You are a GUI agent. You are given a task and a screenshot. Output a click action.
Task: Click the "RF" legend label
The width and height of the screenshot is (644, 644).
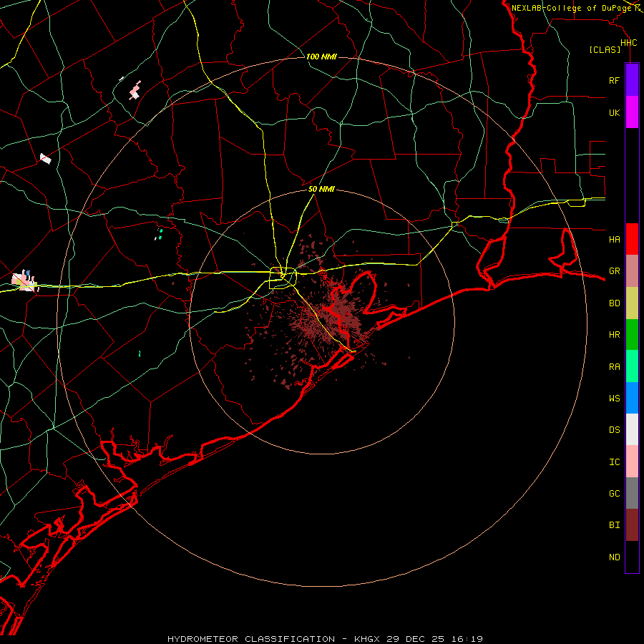pos(614,80)
